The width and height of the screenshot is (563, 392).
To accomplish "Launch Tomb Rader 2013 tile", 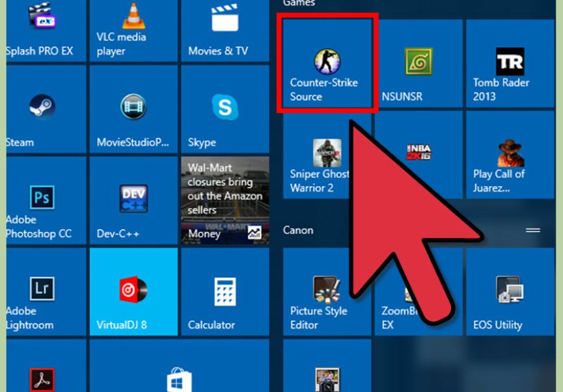I will point(510,63).
